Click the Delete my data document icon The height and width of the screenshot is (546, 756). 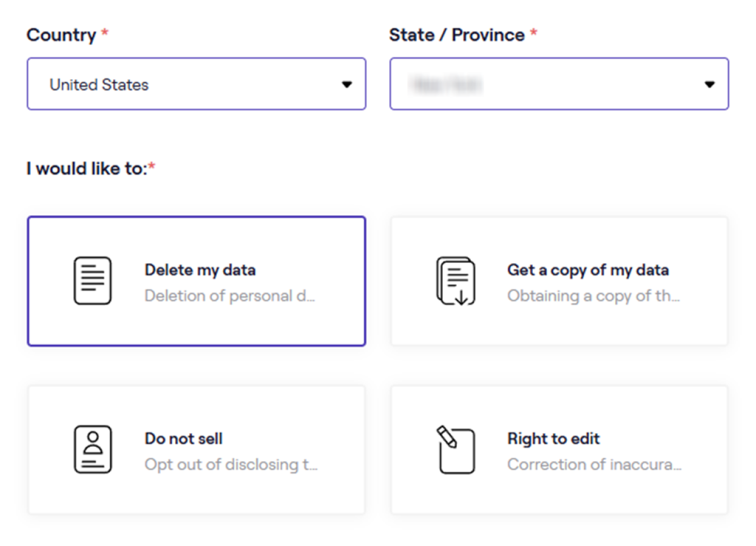pyautogui.click(x=92, y=281)
